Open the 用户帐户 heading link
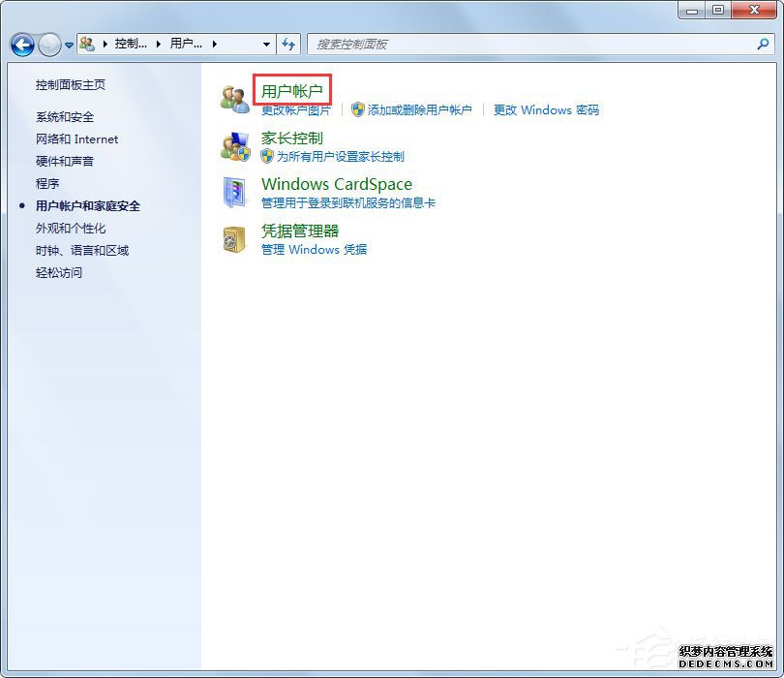784x678 pixels. tap(292, 91)
